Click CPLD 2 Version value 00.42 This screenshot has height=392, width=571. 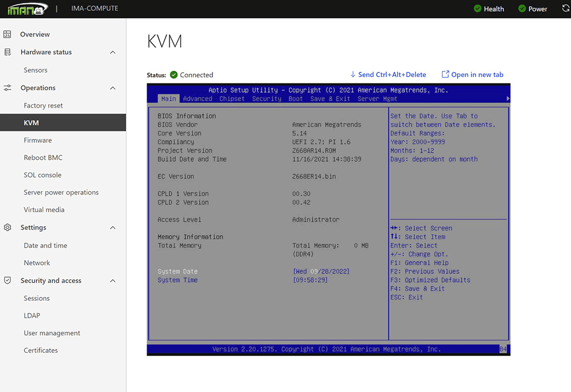pyautogui.click(x=301, y=202)
